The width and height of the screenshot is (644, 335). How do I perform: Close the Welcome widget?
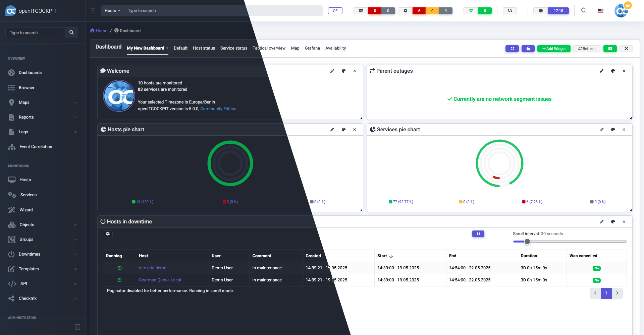coord(355,71)
